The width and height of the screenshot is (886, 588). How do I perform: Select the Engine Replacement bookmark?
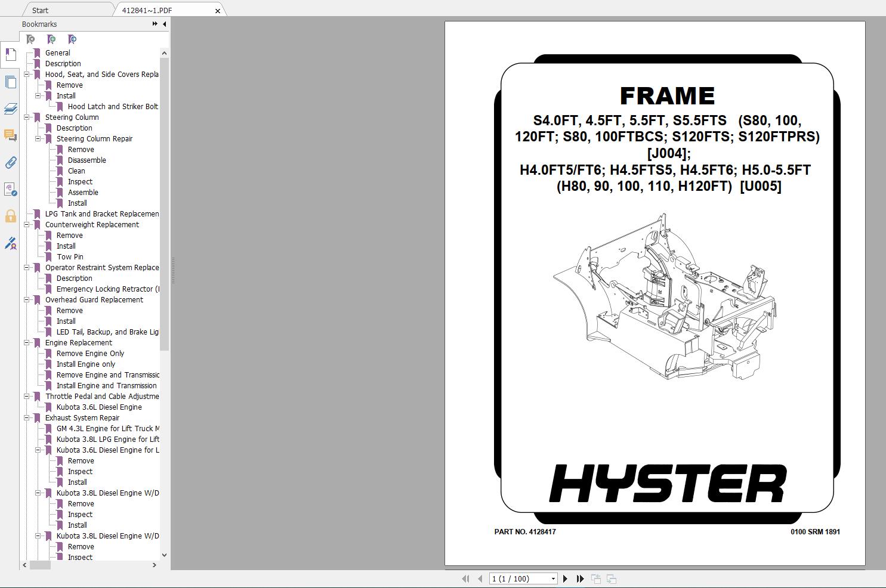(78, 343)
